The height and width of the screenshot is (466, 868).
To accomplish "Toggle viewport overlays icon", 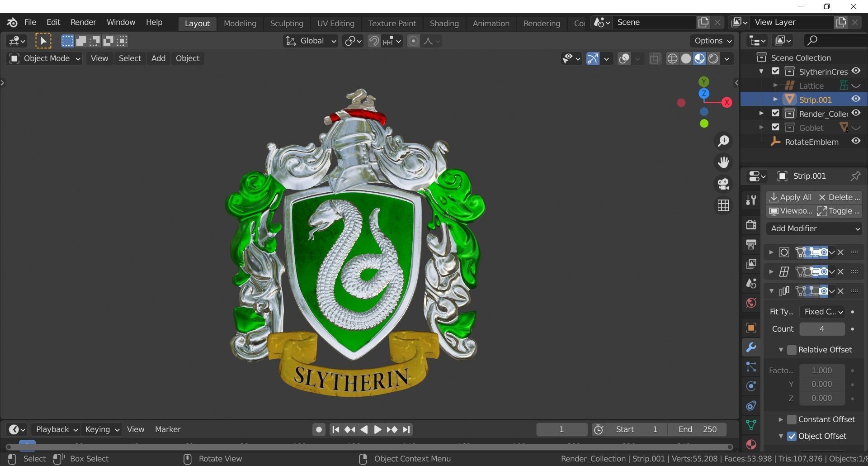I will point(624,59).
